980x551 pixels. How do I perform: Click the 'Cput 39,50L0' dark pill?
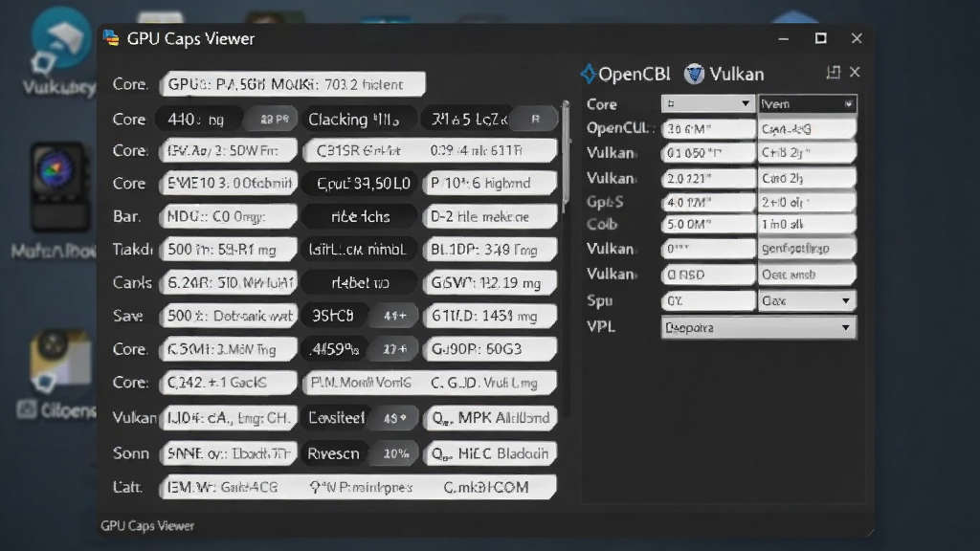coord(359,183)
